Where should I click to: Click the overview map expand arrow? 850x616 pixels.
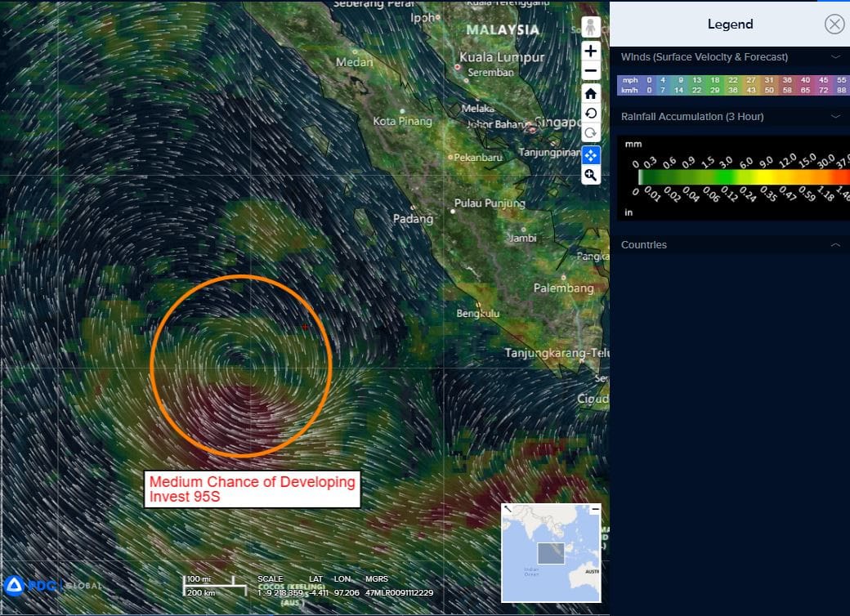tap(508, 509)
